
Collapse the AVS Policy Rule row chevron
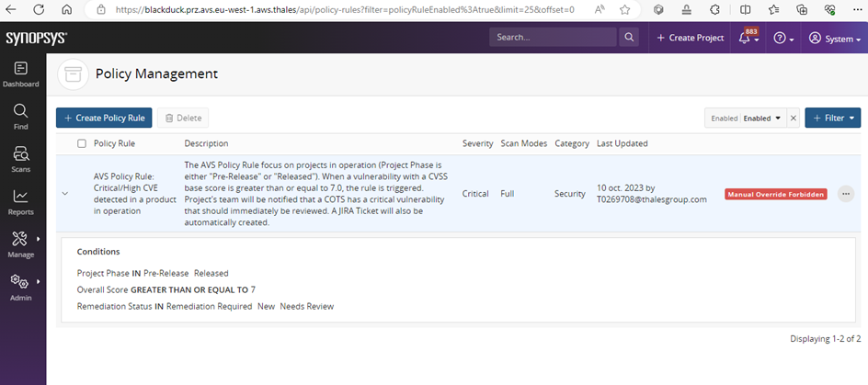65,194
